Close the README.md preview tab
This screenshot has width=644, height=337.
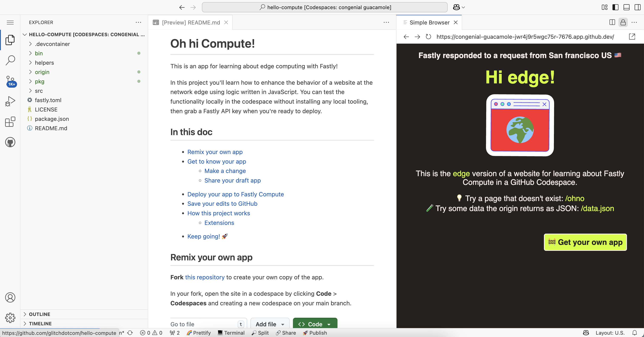click(x=226, y=23)
